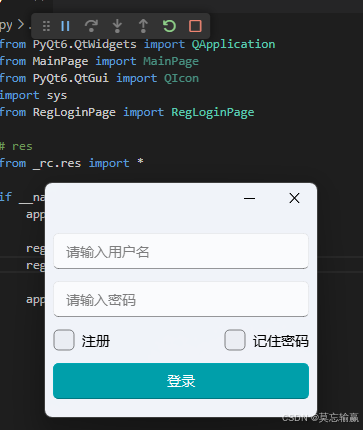
Task: Click the '# res' comment line
Action: (x=16, y=146)
